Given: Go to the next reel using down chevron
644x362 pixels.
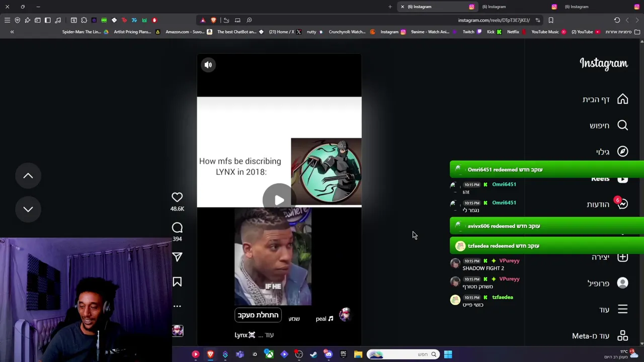Looking at the screenshot, I should pyautogui.click(x=28, y=209).
